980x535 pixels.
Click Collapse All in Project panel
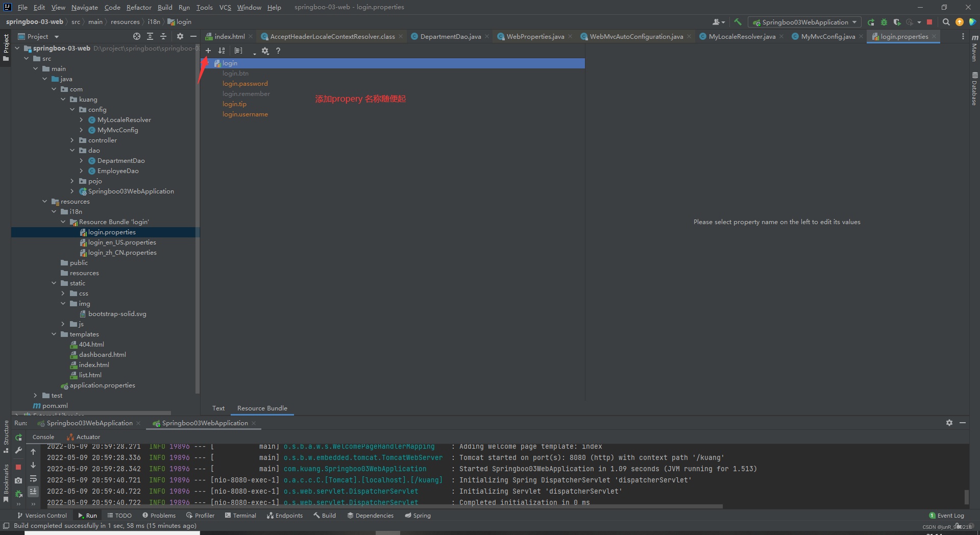click(x=163, y=36)
